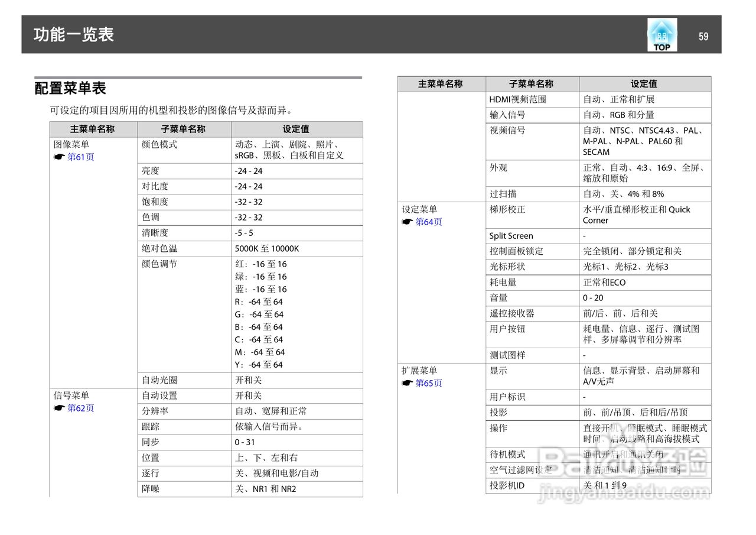Viewport: 756px width, 535px height.
Task: Click the 投影 submenu cell
Action: point(532,413)
